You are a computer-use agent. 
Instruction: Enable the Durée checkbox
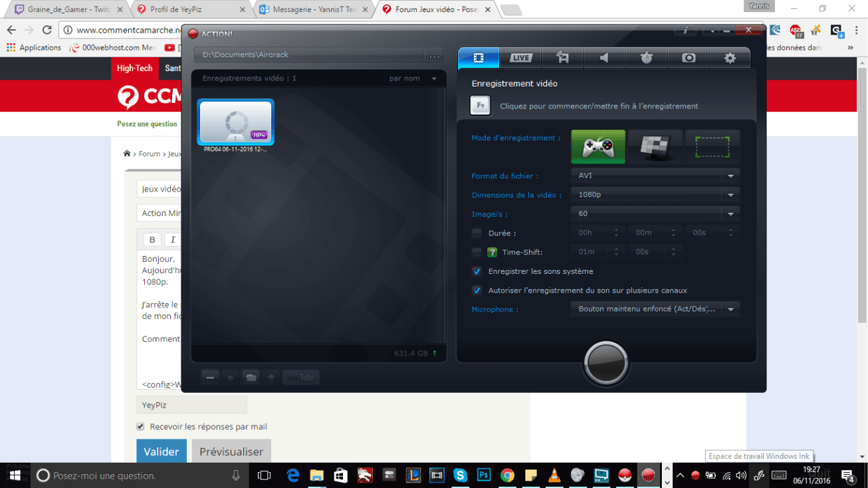(477, 233)
